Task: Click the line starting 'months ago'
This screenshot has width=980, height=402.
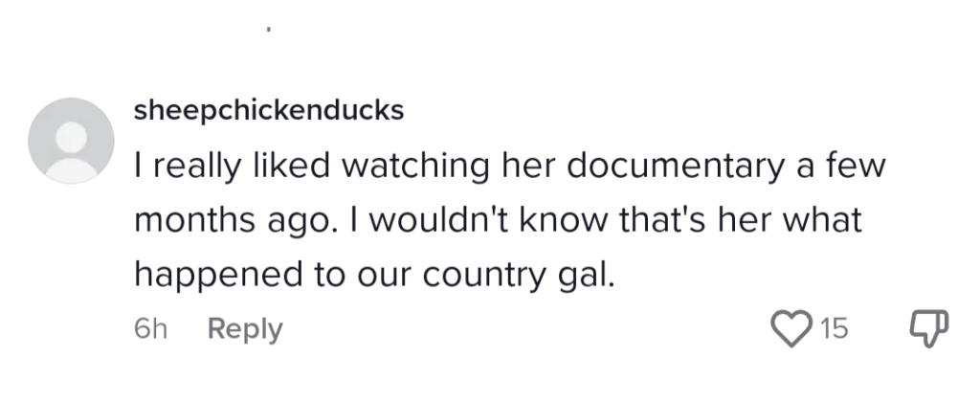Action: (498, 221)
